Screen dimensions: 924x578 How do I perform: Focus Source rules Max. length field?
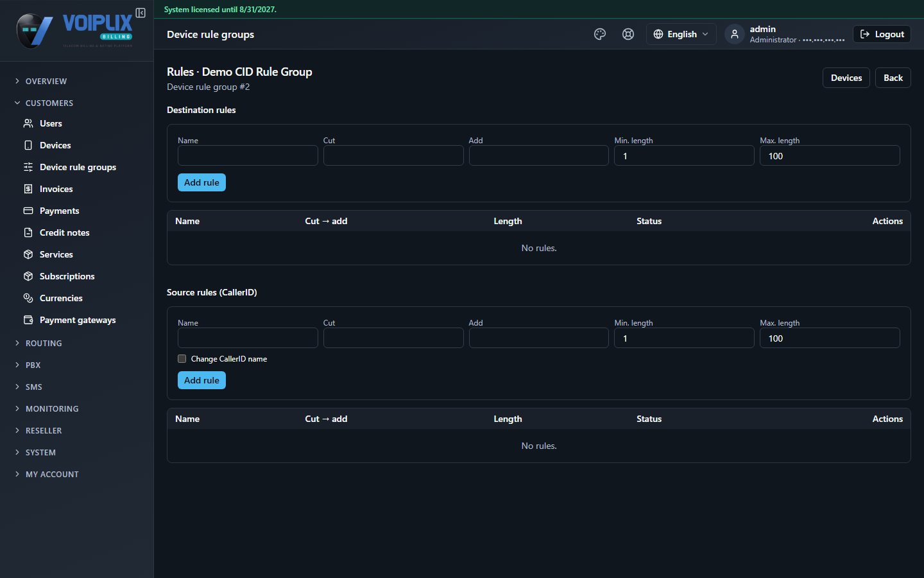[830, 338]
